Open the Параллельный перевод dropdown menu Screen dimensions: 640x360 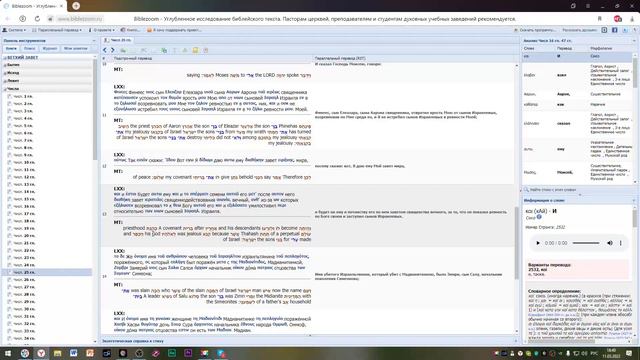tap(57, 30)
